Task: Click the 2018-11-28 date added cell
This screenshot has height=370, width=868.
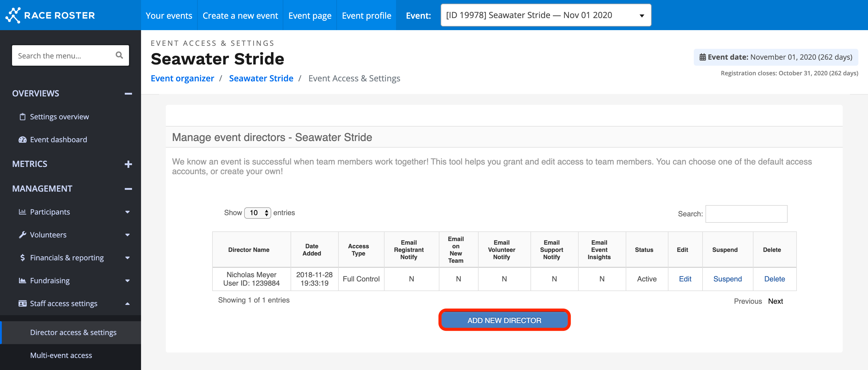Action: point(314,279)
